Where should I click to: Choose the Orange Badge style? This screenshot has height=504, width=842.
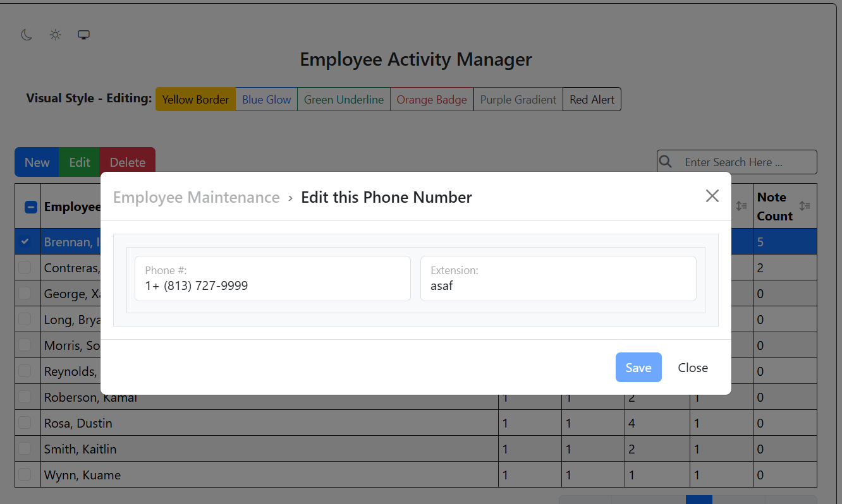pyautogui.click(x=431, y=100)
